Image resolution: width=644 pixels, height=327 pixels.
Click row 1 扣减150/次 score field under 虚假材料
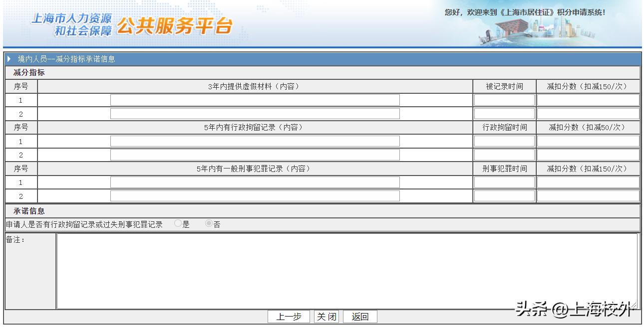[x=588, y=100]
